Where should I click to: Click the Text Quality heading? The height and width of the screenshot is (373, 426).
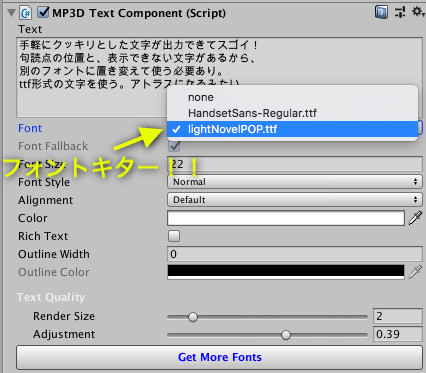coord(51,297)
